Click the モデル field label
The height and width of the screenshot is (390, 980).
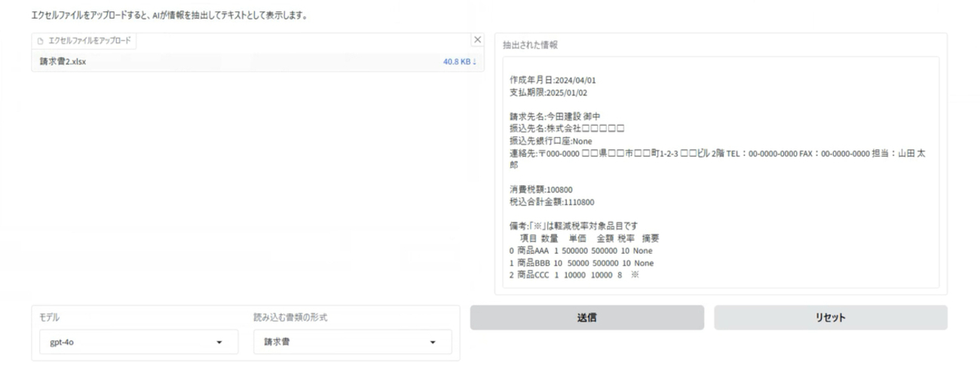(49, 318)
